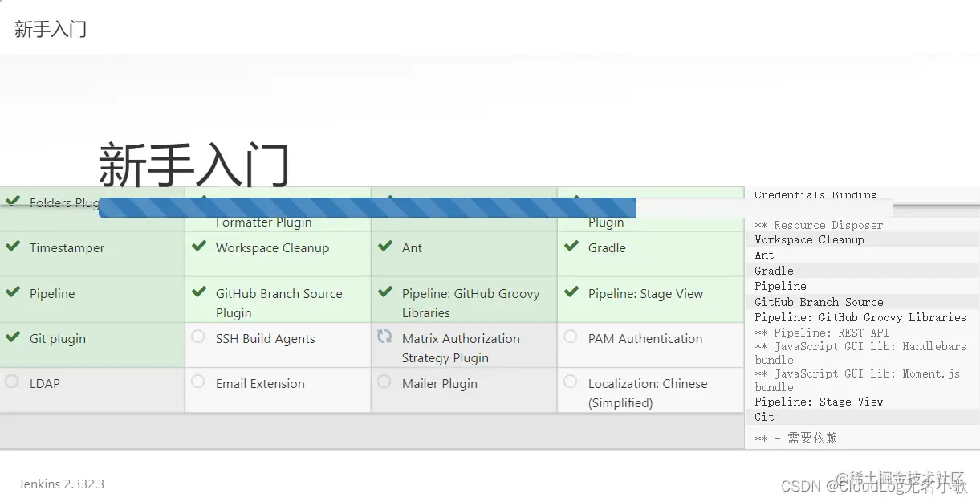Click the Credentials Binding log entry

click(815, 194)
